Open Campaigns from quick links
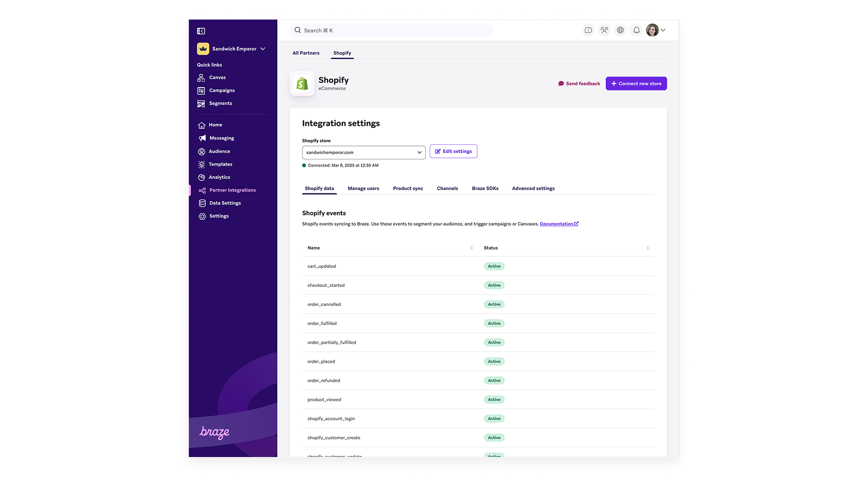 (x=222, y=91)
